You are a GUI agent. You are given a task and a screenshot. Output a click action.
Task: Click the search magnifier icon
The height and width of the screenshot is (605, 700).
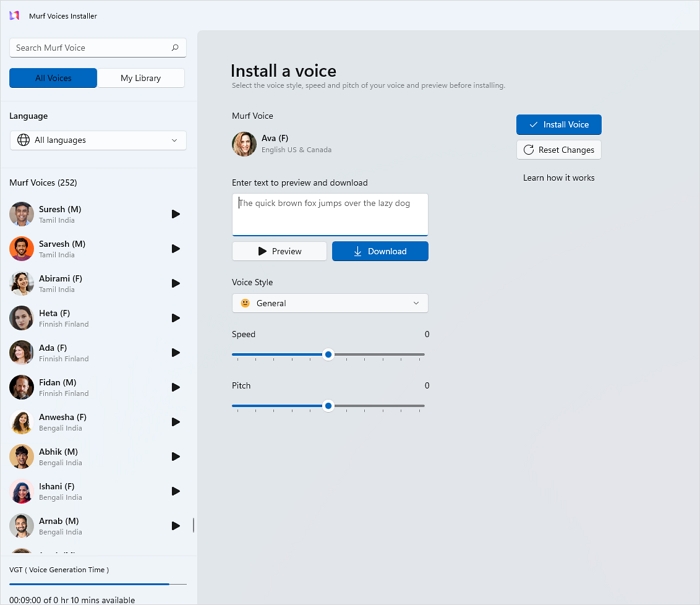pos(175,48)
